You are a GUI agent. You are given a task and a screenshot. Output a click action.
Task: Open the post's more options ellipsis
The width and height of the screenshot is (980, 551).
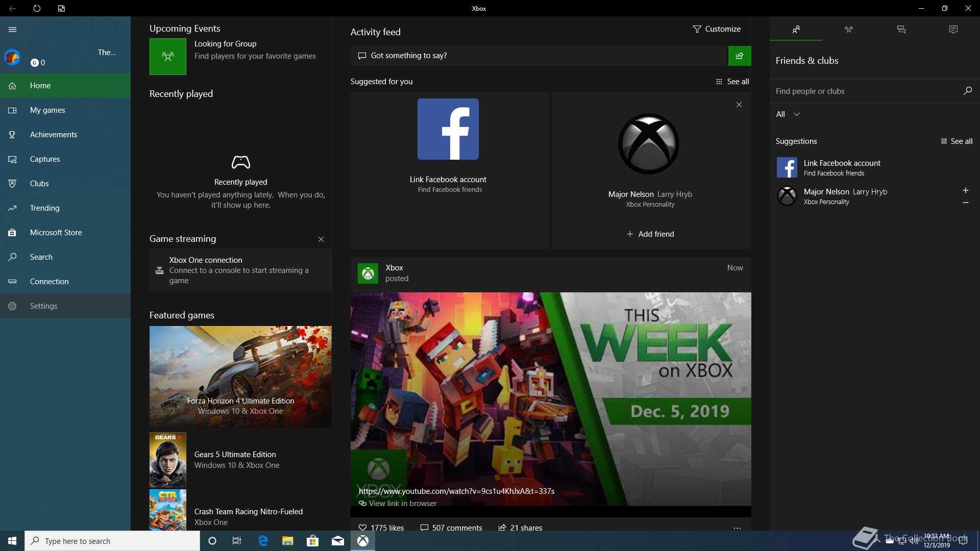pos(737,528)
